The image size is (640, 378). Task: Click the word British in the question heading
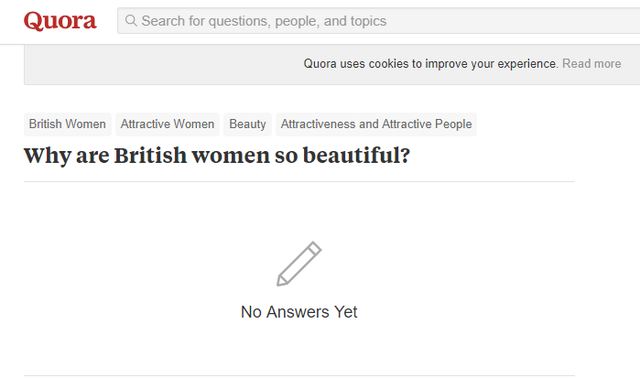150,156
